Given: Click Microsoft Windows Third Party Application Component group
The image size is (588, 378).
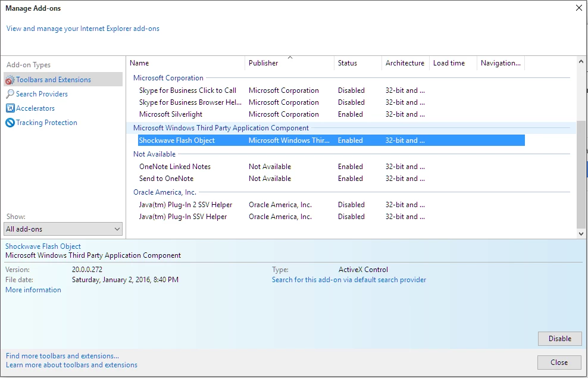Looking at the screenshot, I should coord(221,128).
